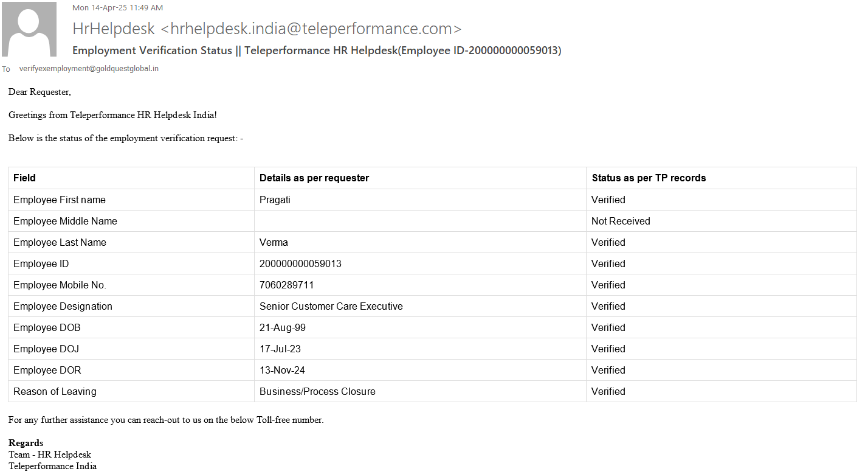The height and width of the screenshot is (474, 868).
Task: Click the Mon 14-Apr-25 received timestamp
Action: 117,8
